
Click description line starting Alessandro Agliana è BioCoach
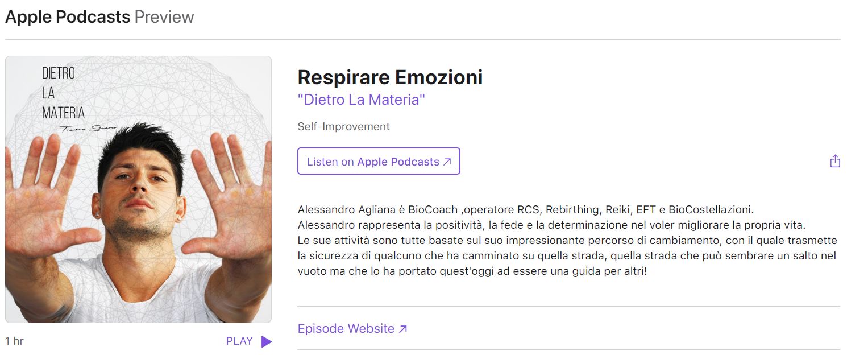[x=526, y=209]
